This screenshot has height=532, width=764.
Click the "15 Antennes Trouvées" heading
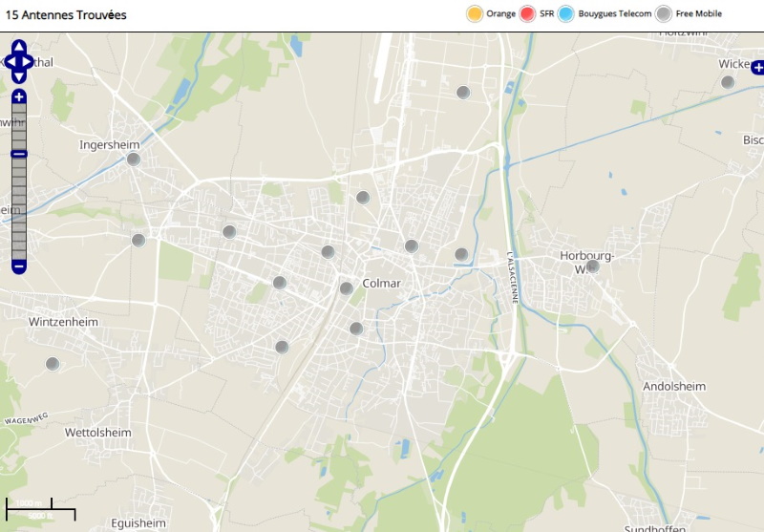coord(66,15)
